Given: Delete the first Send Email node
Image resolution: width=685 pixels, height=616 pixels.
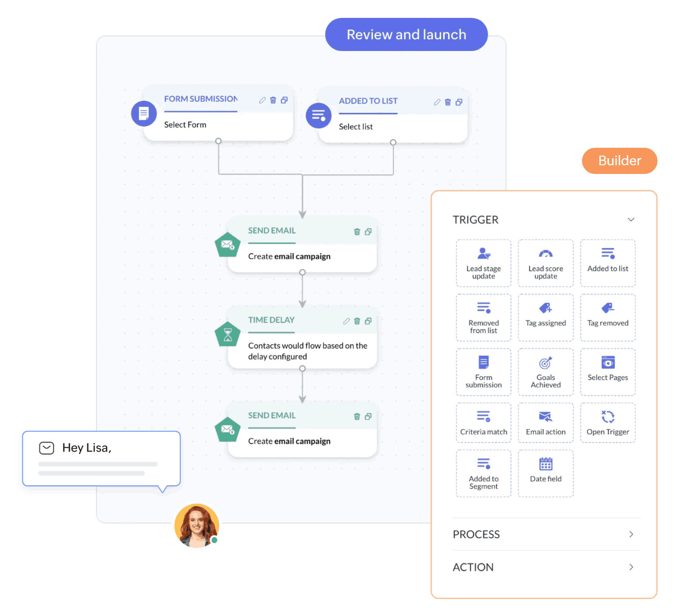Looking at the screenshot, I should (357, 232).
